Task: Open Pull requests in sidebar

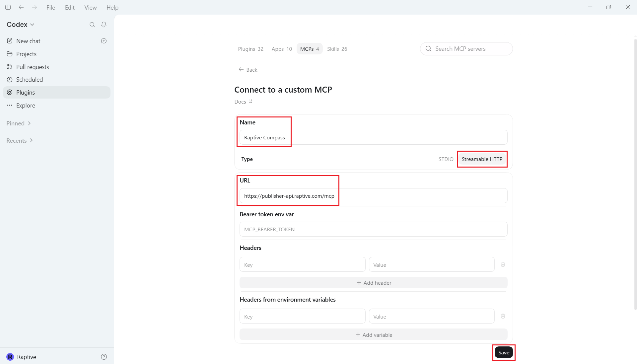Action: [56, 67]
